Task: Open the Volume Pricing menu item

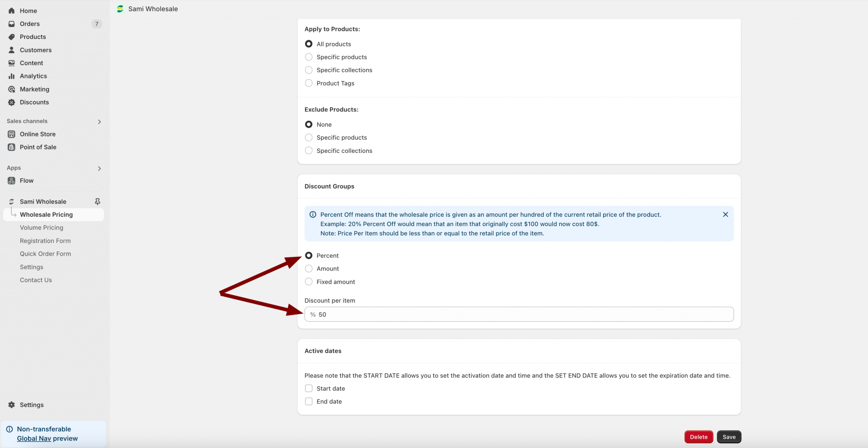Action: coord(42,228)
